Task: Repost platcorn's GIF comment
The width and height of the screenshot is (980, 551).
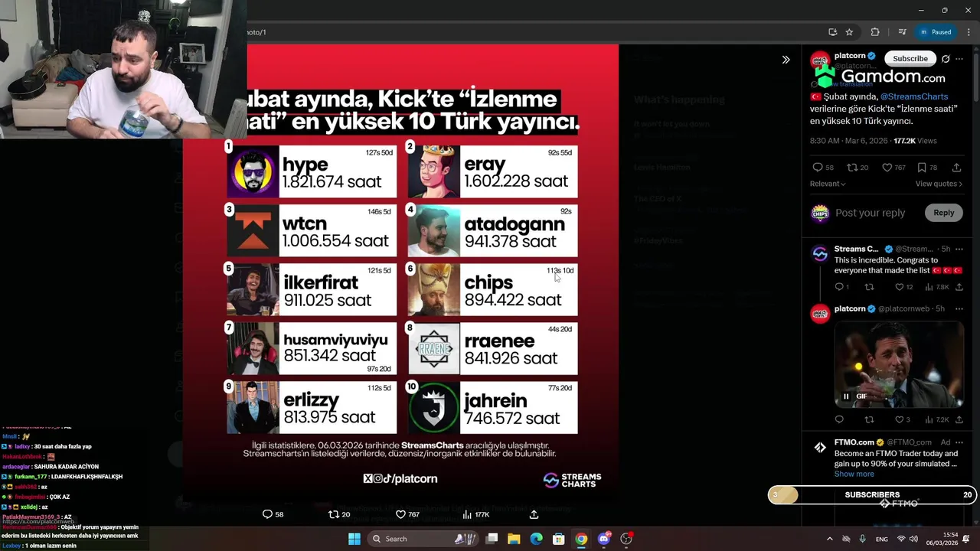Action: pos(869,419)
